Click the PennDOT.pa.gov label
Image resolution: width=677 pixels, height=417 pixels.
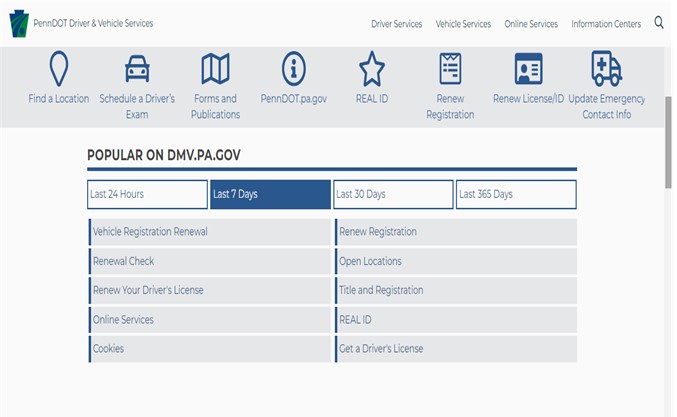pos(294,99)
